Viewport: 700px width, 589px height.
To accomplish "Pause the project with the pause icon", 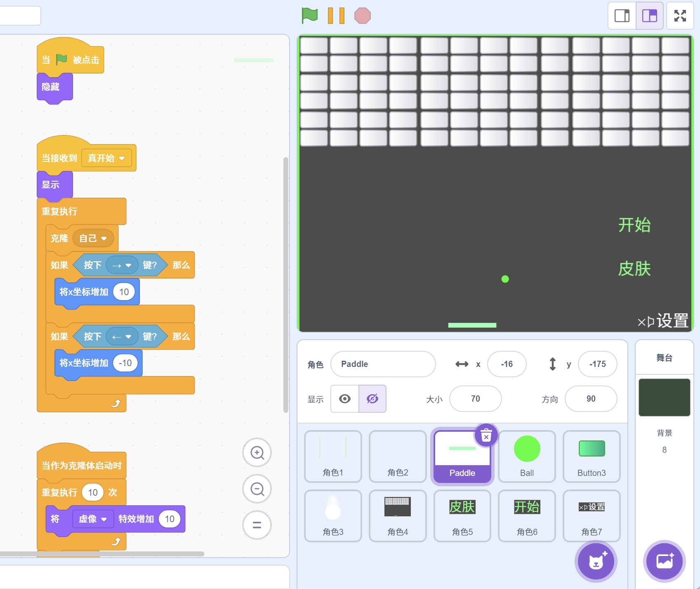I will pyautogui.click(x=336, y=16).
